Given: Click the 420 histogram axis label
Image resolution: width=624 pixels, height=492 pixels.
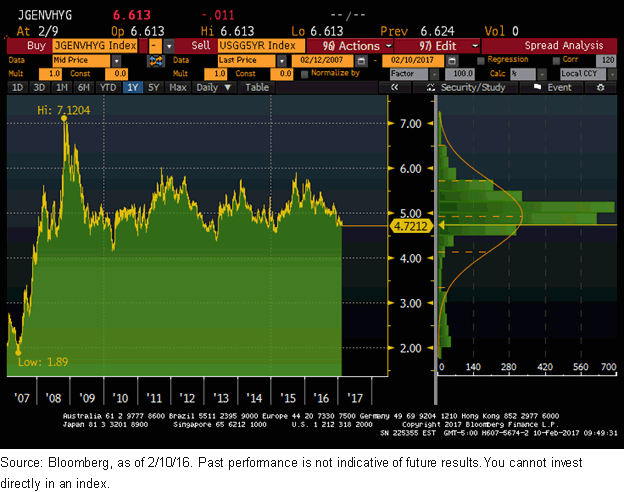Looking at the screenshot, I should point(545,367).
